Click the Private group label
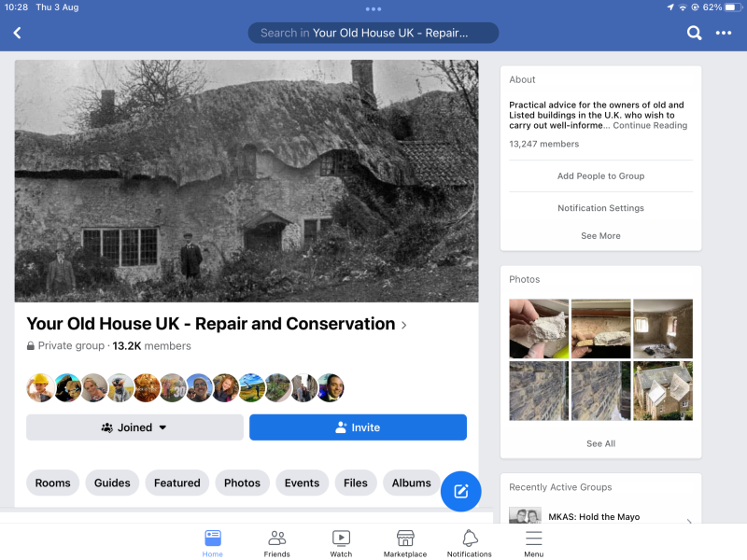Image resolution: width=747 pixels, height=560 pixels. (71, 345)
